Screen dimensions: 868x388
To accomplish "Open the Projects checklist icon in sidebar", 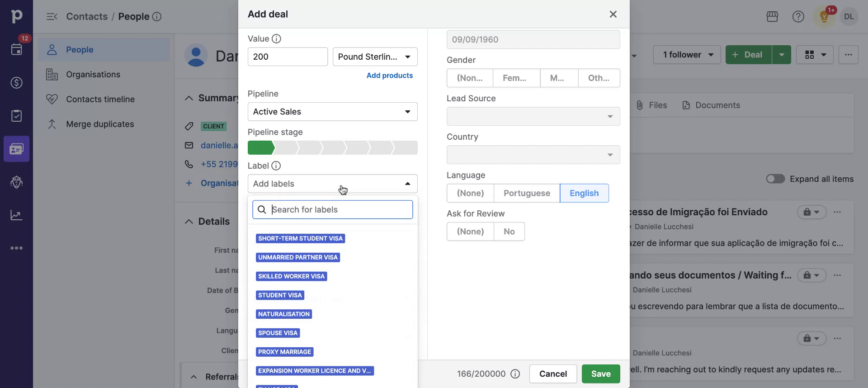I will click(16, 116).
